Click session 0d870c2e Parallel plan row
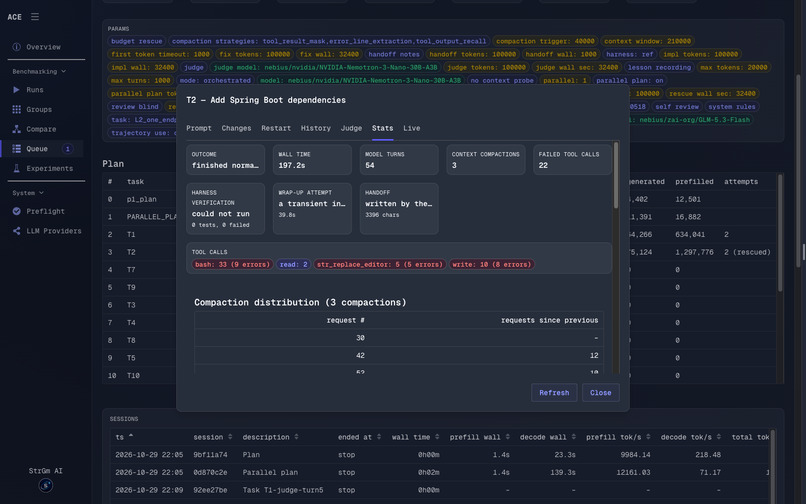Viewport: 806px width, 504px height. pyautogui.click(x=441, y=472)
